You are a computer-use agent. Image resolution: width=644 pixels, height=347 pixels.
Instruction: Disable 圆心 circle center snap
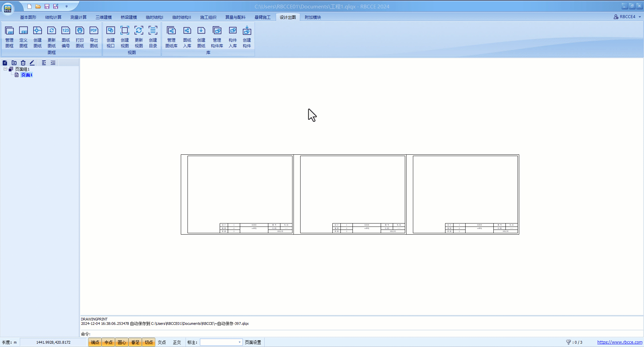(x=122, y=342)
